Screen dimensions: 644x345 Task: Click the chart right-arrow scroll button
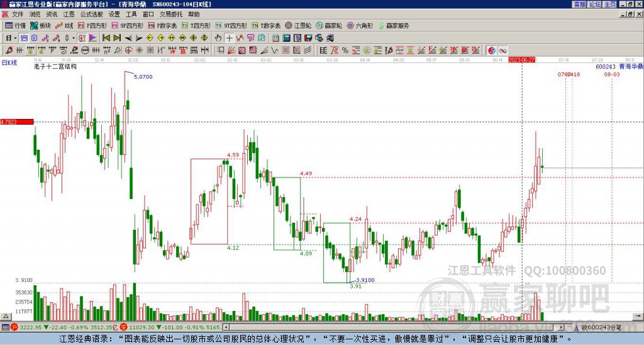coord(639,317)
